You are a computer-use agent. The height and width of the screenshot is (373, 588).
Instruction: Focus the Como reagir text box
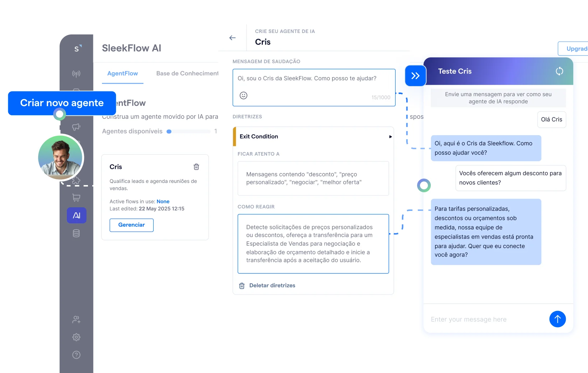pyautogui.click(x=313, y=244)
